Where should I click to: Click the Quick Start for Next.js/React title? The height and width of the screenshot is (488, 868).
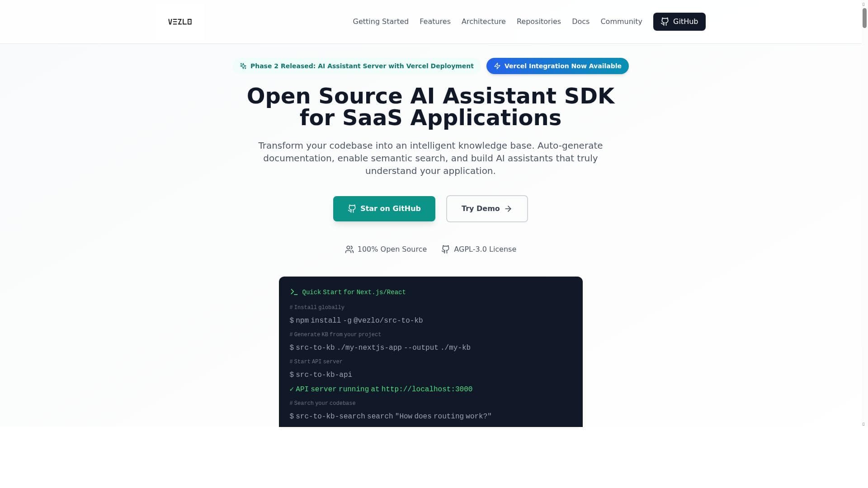click(354, 292)
